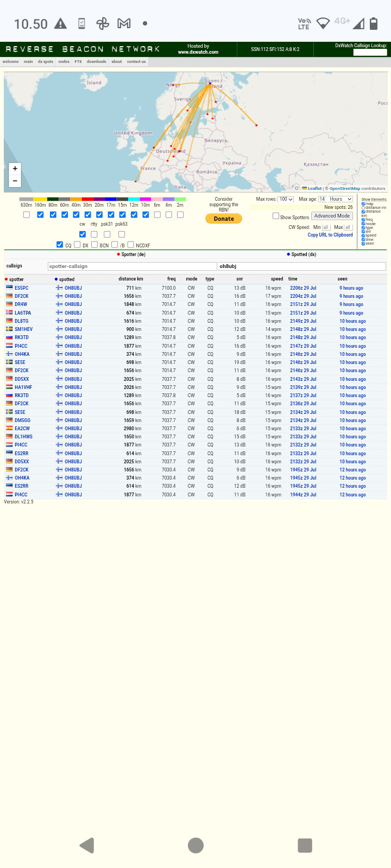Click the 30m red band color swatch
391x868 pixels.
[87, 199]
